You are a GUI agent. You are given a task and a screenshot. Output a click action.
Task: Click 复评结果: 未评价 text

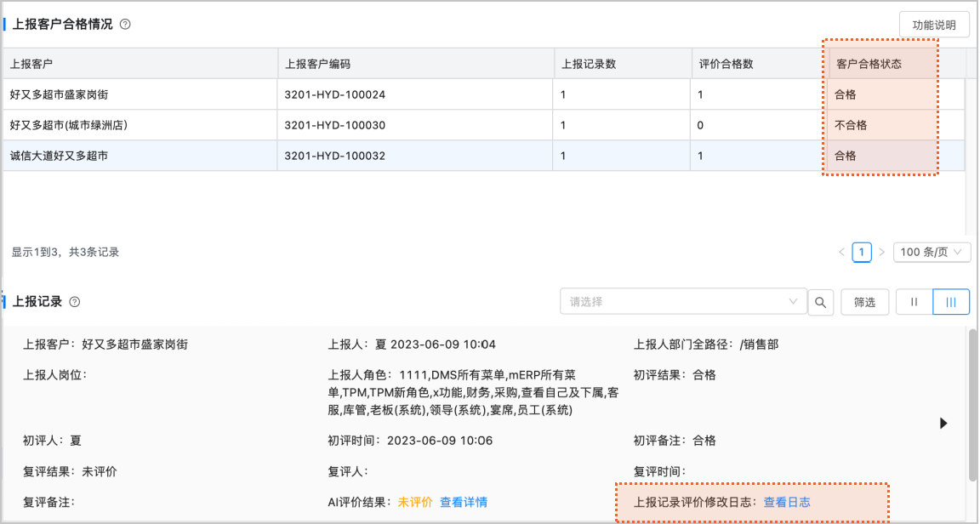pyautogui.click(x=70, y=471)
